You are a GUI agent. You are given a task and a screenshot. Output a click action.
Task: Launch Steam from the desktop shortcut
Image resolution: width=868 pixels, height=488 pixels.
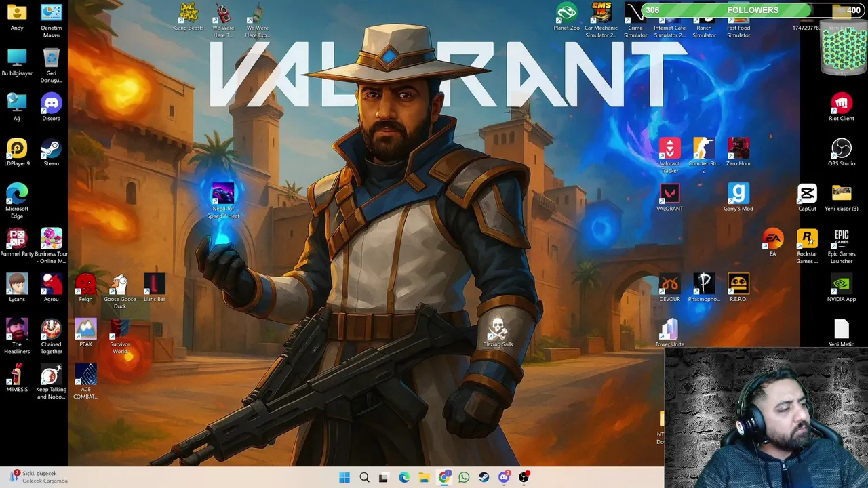(51, 153)
